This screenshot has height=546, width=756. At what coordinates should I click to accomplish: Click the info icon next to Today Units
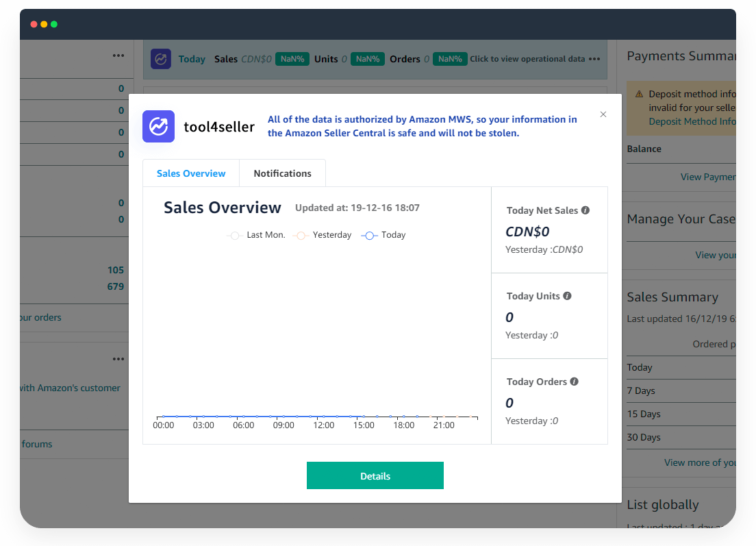pos(568,296)
